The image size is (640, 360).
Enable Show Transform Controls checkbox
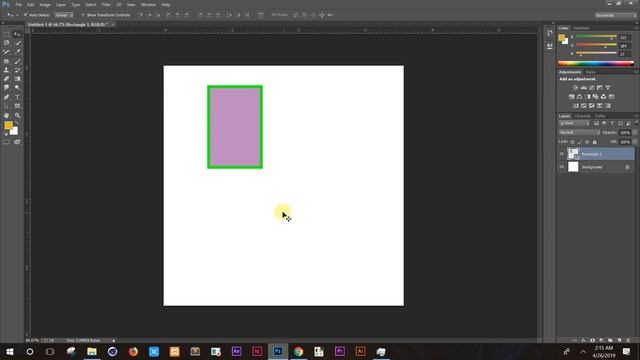(83, 15)
